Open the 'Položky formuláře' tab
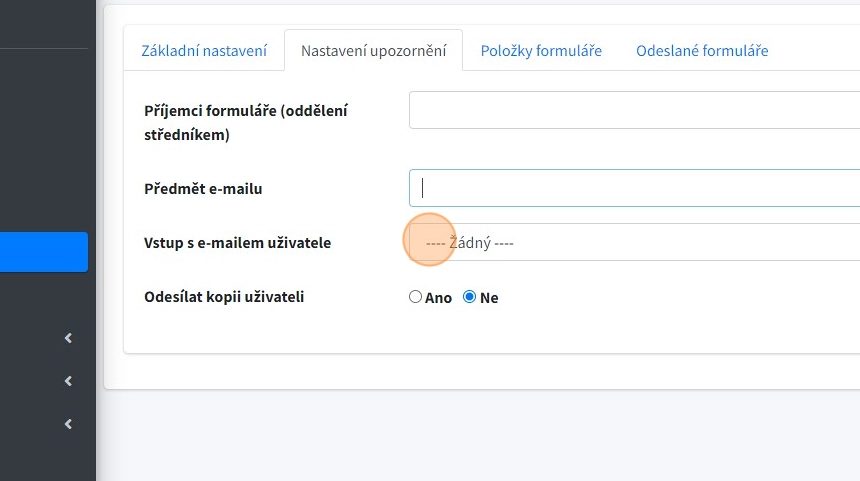860x481 pixels. click(x=541, y=50)
